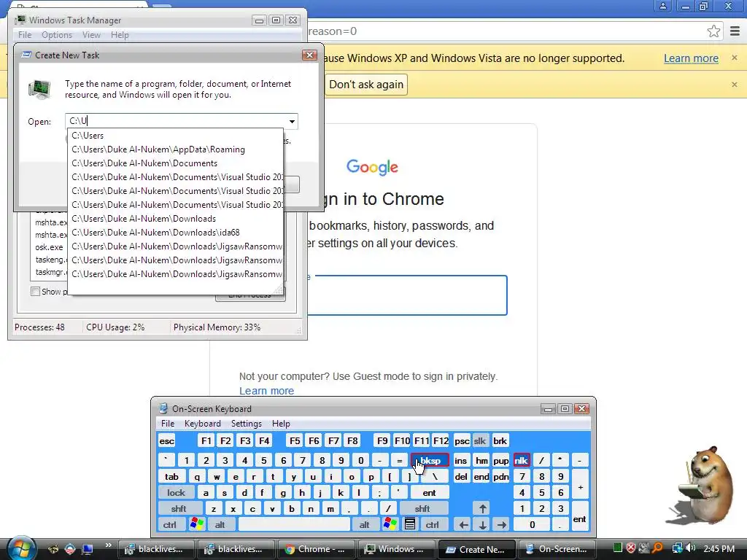Select the Downloads\ida68 suggestion
This screenshot has width=747, height=560.
[x=175, y=233]
